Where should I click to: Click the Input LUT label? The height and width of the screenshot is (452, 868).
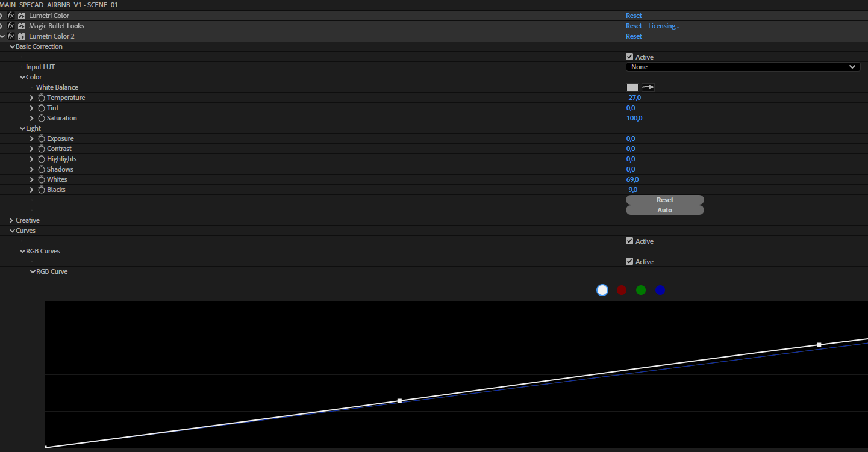pos(40,67)
